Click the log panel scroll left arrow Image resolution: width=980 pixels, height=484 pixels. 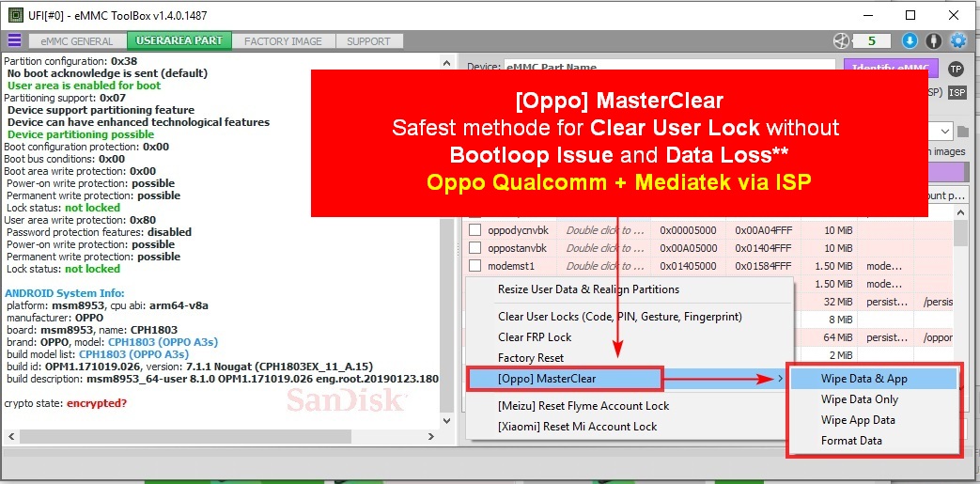point(9,436)
